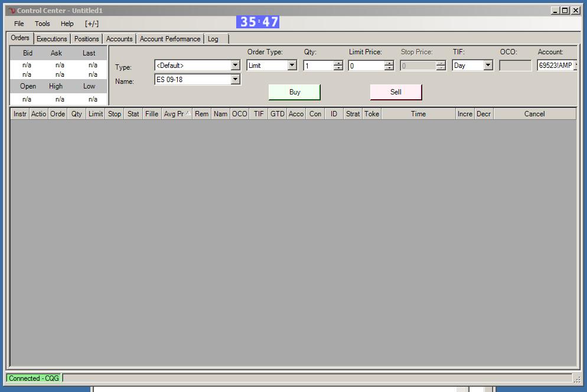Click inside the Limit Price field
Image resolution: width=587 pixels, height=392 pixels.
[x=367, y=66]
